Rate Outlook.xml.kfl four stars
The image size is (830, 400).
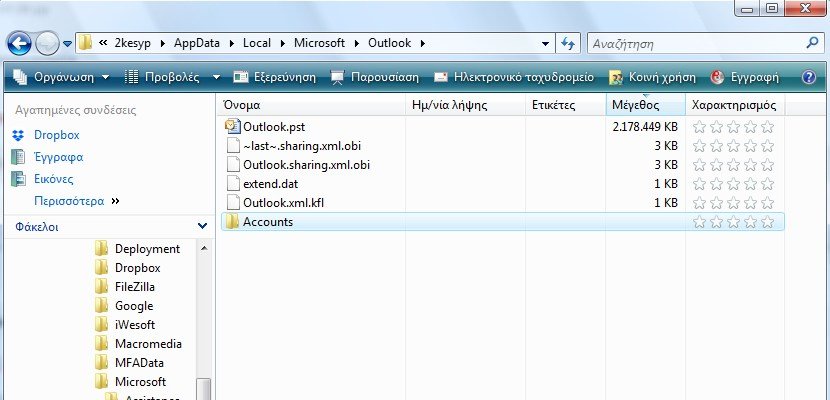click(x=751, y=203)
